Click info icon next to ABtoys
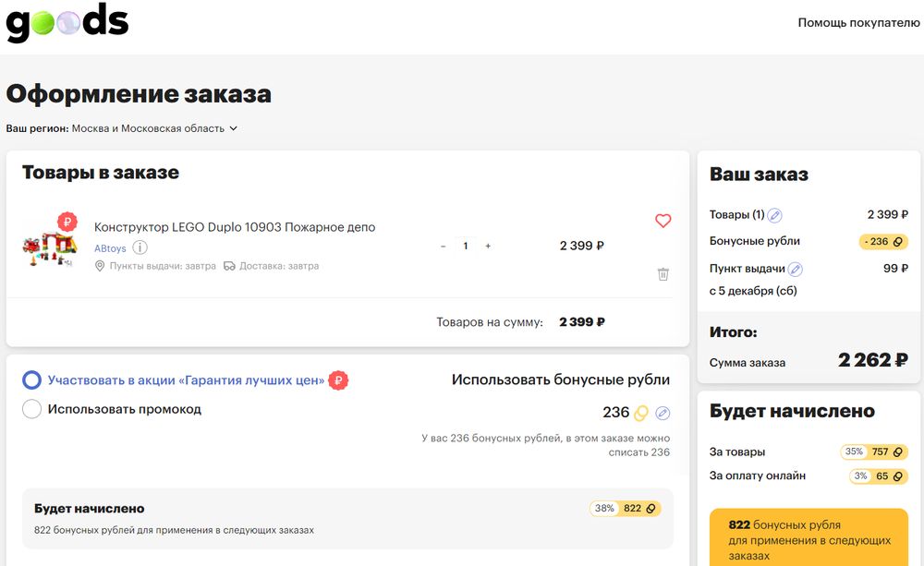This screenshot has width=924, height=566. (x=140, y=247)
